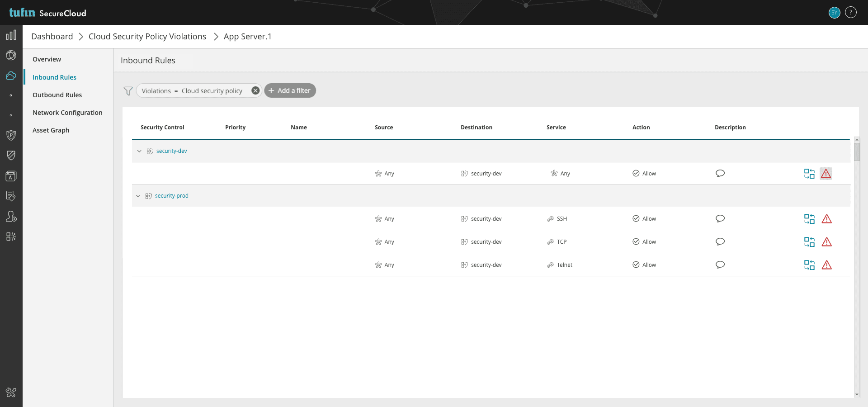
Task: Open comment bubble on the Telnet row
Action: point(720,265)
